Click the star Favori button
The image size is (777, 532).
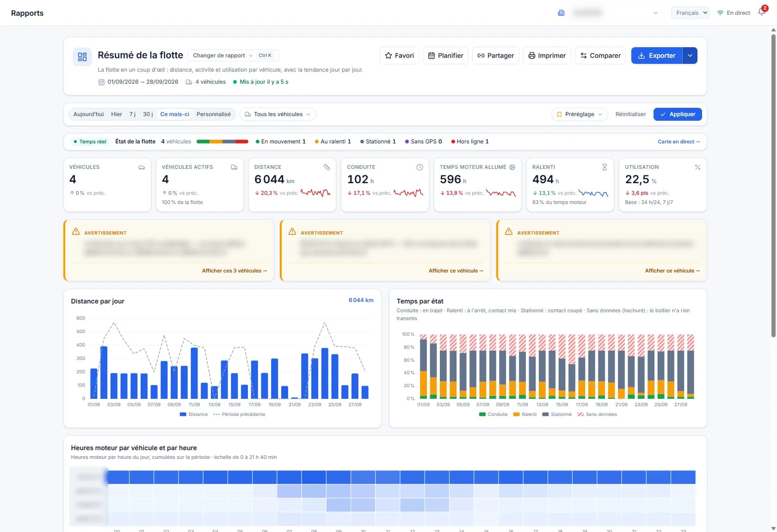click(400, 56)
